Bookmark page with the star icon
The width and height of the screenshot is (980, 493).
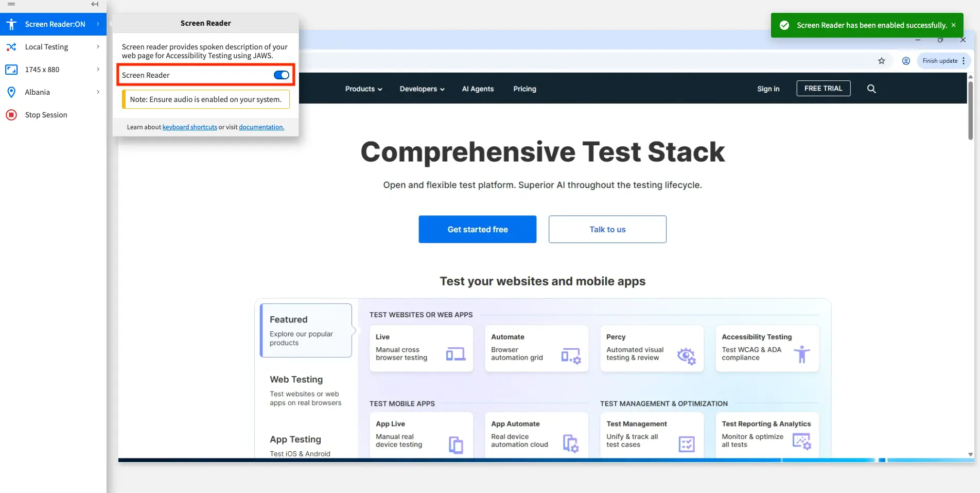point(881,61)
